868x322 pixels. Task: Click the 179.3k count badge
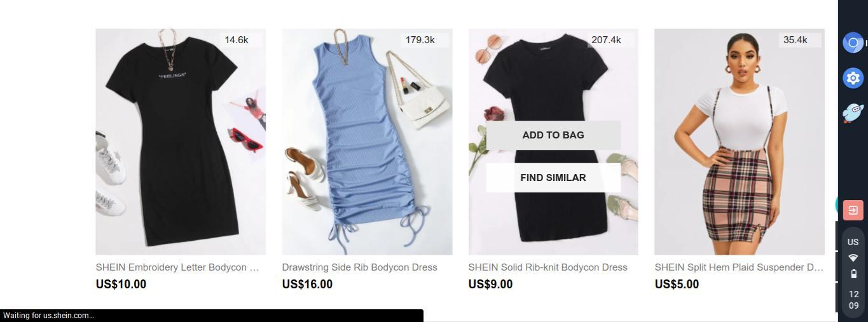click(x=420, y=40)
